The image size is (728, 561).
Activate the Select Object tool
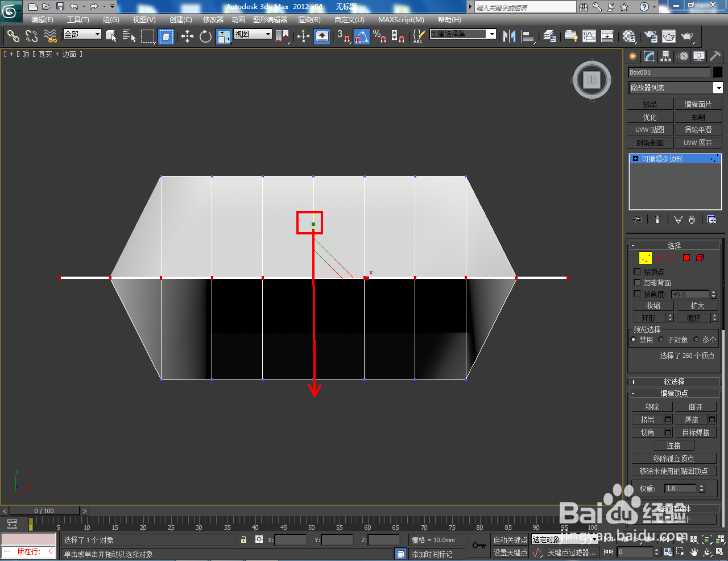(x=111, y=36)
